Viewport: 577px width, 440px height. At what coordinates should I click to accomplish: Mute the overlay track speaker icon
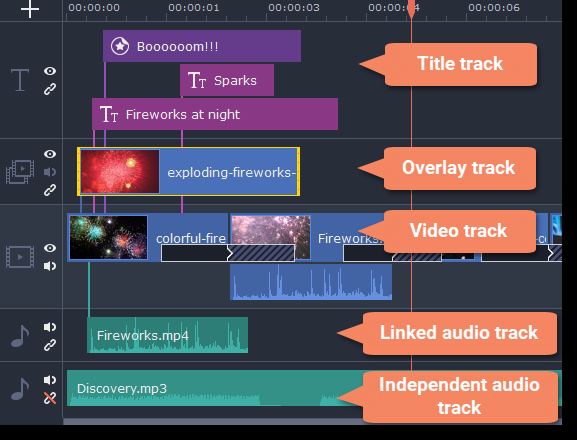coord(50,172)
